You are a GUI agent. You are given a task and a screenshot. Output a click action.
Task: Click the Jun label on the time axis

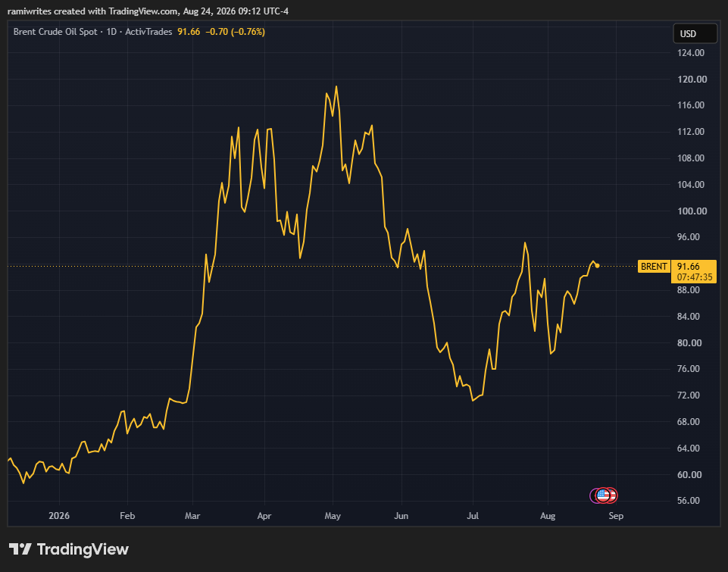pos(401,516)
